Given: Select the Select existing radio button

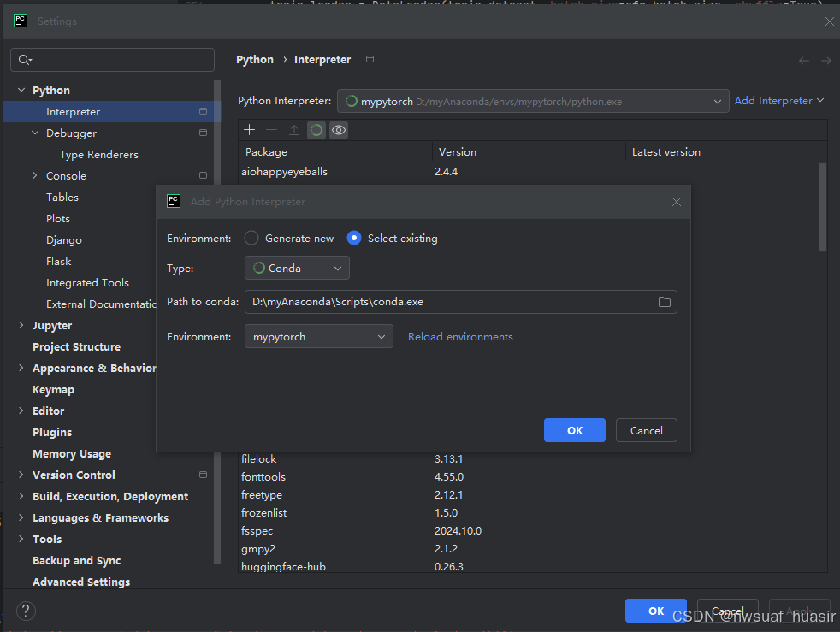Looking at the screenshot, I should [x=354, y=239].
